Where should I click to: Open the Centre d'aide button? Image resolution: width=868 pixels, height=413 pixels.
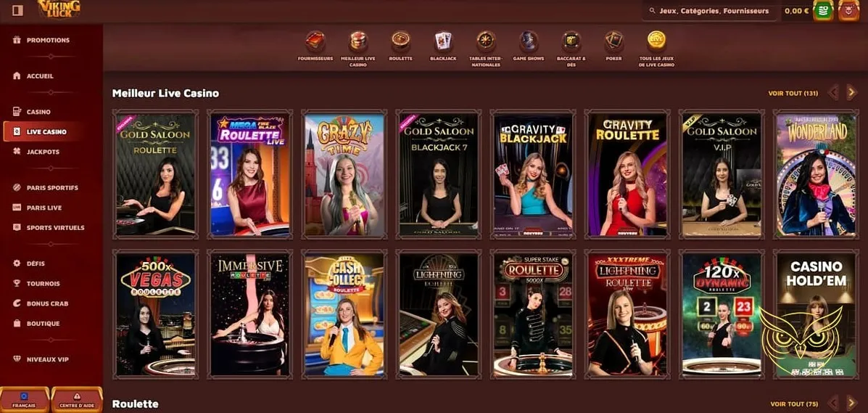click(76, 400)
